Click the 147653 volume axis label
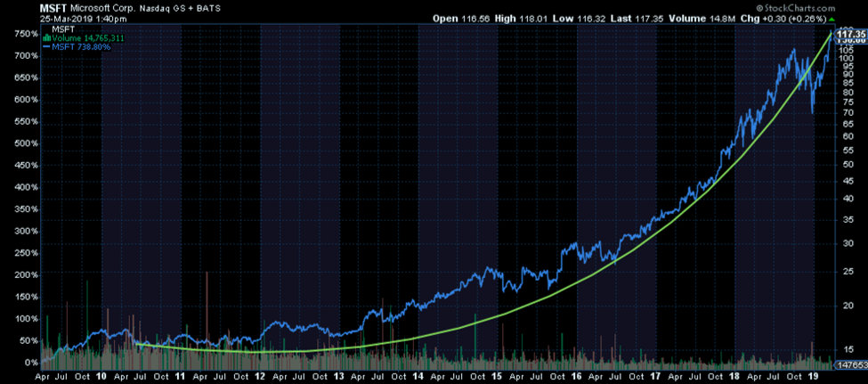 (851, 365)
